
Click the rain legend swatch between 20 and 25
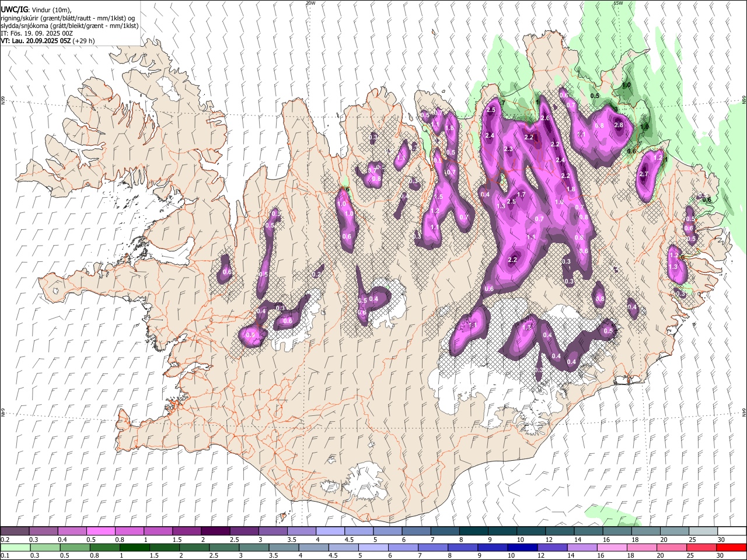click(671, 548)
